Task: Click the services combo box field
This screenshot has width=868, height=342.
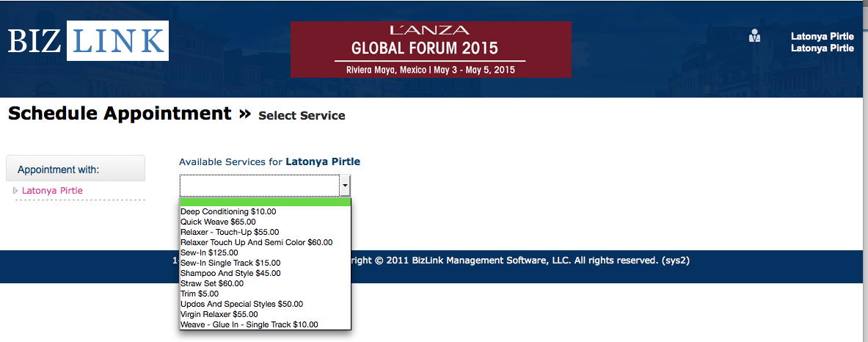Action: pos(265,186)
